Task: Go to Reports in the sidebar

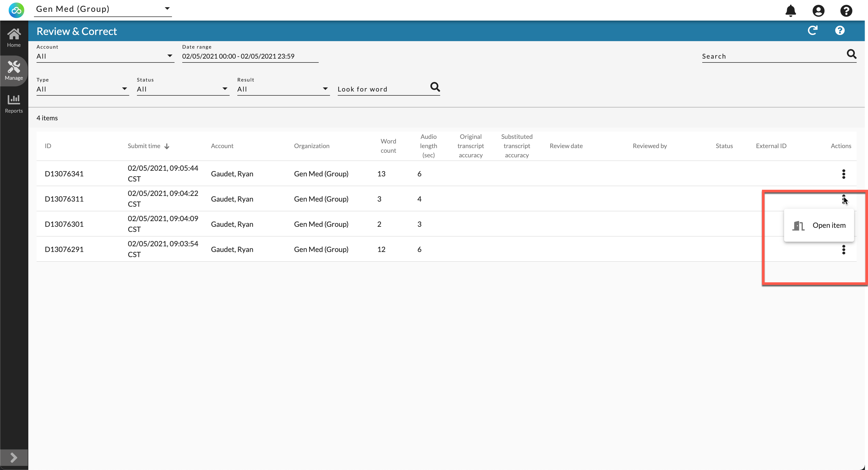Action: (x=14, y=103)
